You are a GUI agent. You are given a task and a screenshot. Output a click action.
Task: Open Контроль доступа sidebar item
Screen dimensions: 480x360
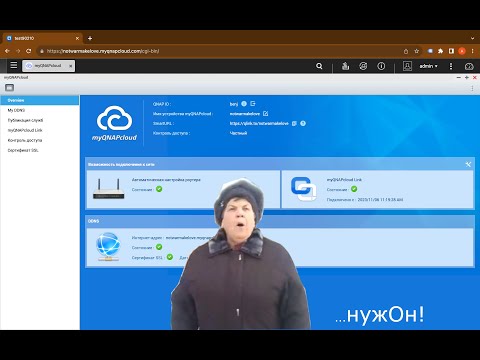click(40, 140)
